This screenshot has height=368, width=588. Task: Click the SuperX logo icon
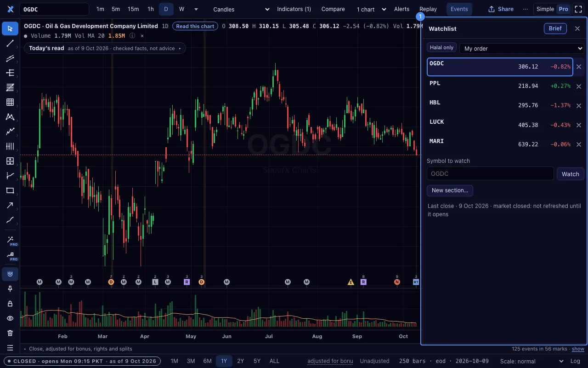pyautogui.click(x=11, y=9)
